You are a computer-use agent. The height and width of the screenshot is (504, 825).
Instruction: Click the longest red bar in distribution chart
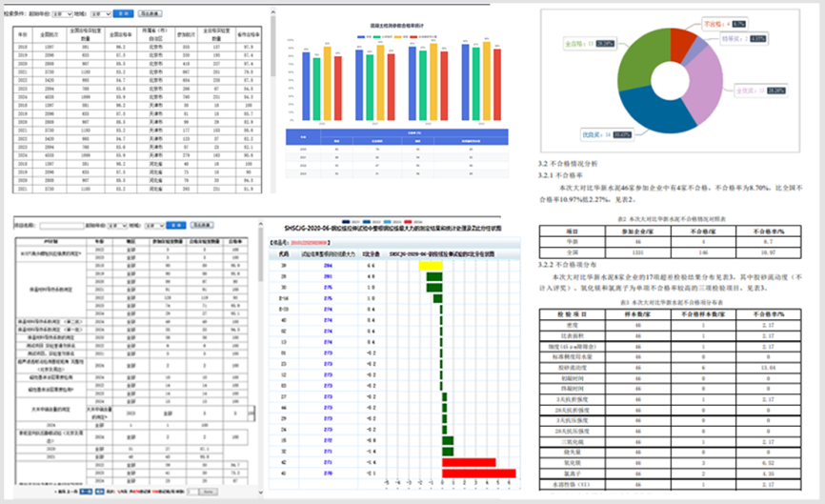click(479, 474)
